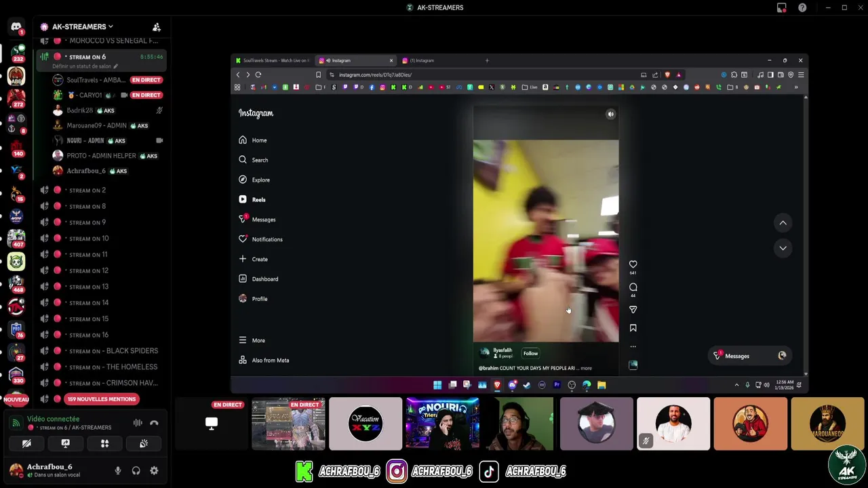Save the reel with bookmark icon
The image size is (868, 488).
click(633, 328)
